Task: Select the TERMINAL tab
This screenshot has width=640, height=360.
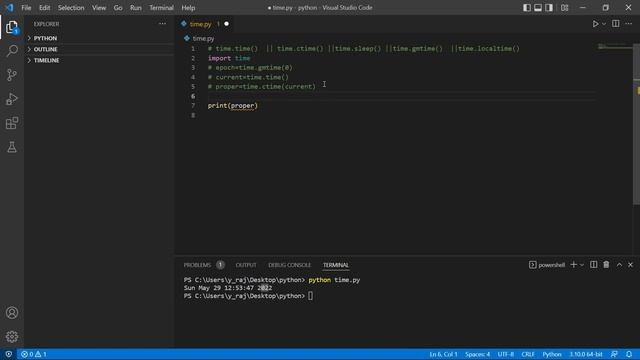Action: click(x=336, y=265)
